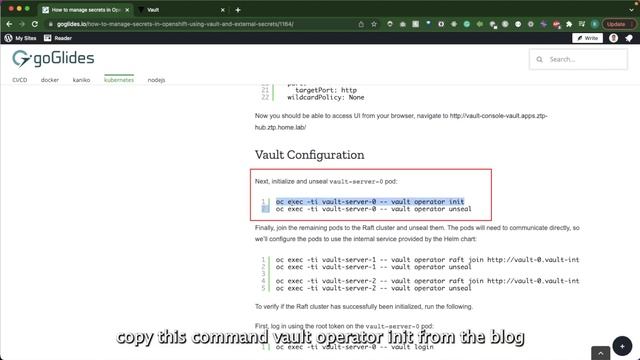The height and width of the screenshot is (360, 640).
Task: Open the user avatar in admin bar
Action: click(613, 38)
